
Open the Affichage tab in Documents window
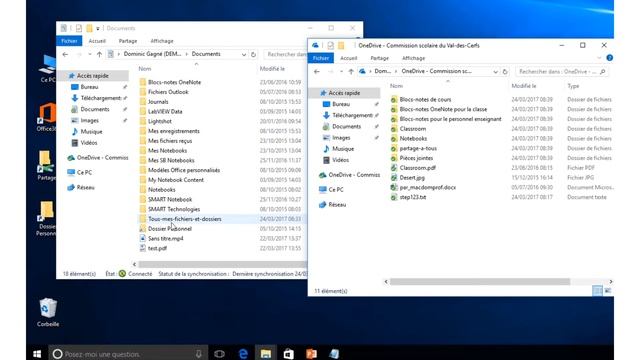tap(162, 41)
